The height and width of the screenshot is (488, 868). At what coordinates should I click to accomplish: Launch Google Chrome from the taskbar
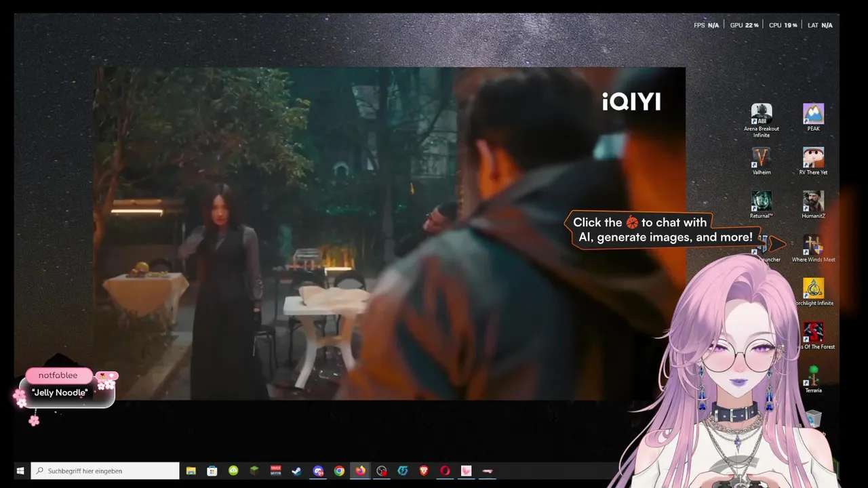click(x=339, y=470)
